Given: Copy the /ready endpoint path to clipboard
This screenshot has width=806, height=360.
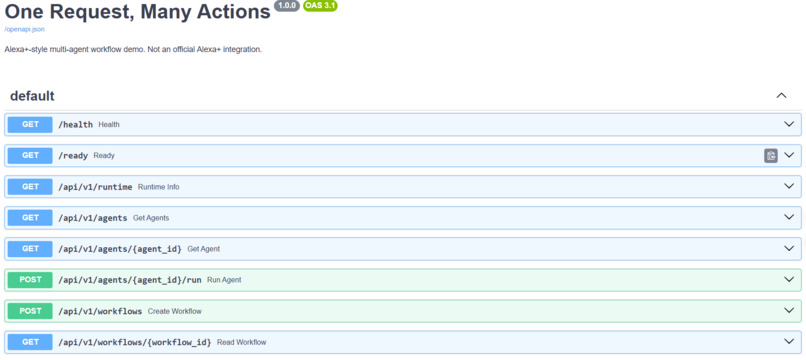Looking at the screenshot, I should pos(770,155).
